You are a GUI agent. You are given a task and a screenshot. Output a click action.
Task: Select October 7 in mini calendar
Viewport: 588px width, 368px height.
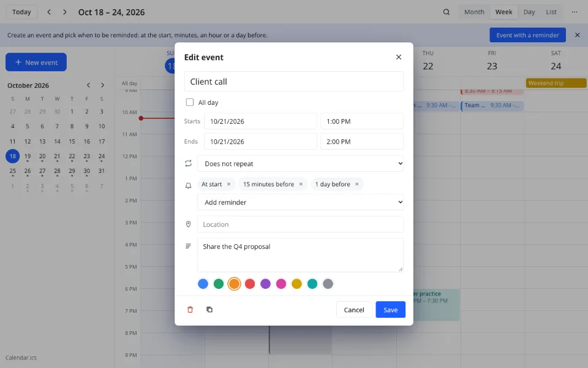click(57, 126)
